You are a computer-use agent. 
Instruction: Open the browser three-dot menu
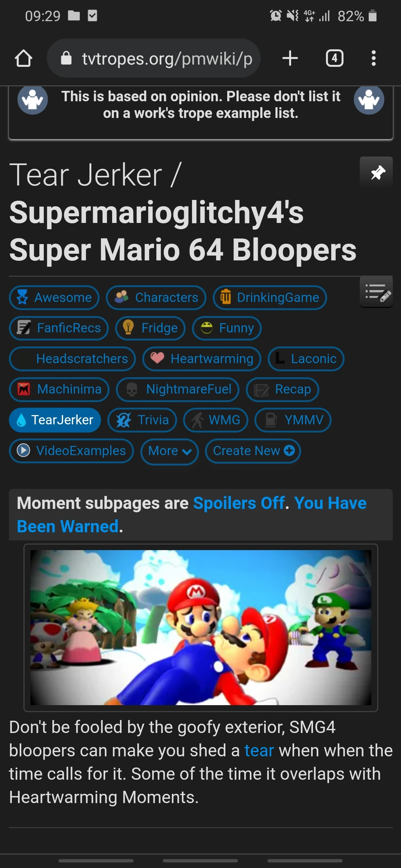point(374,58)
